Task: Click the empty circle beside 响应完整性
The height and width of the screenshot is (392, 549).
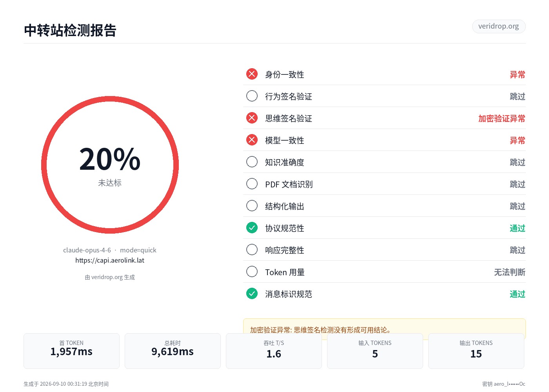Action: (x=252, y=250)
